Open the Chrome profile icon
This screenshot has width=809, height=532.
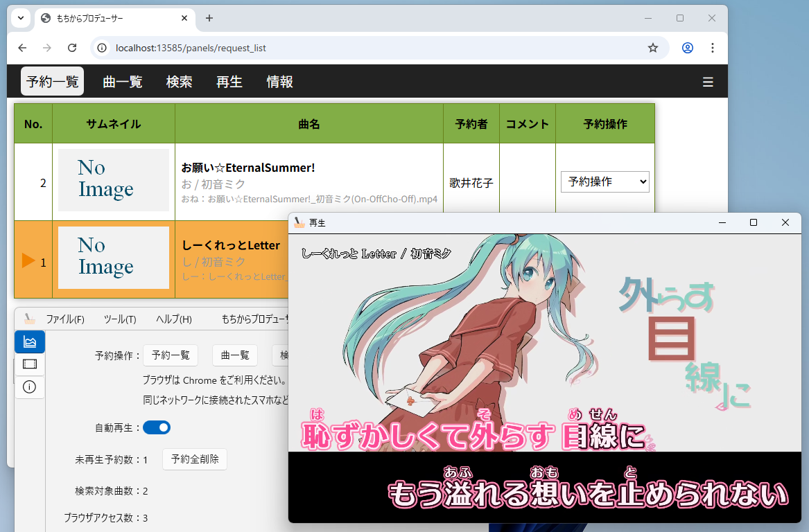pyautogui.click(x=687, y=48)
